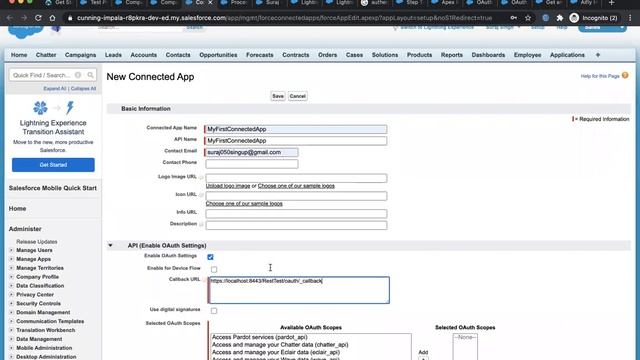Click Upload logo image link
This screenshot has height=360, width=640.
228,186
